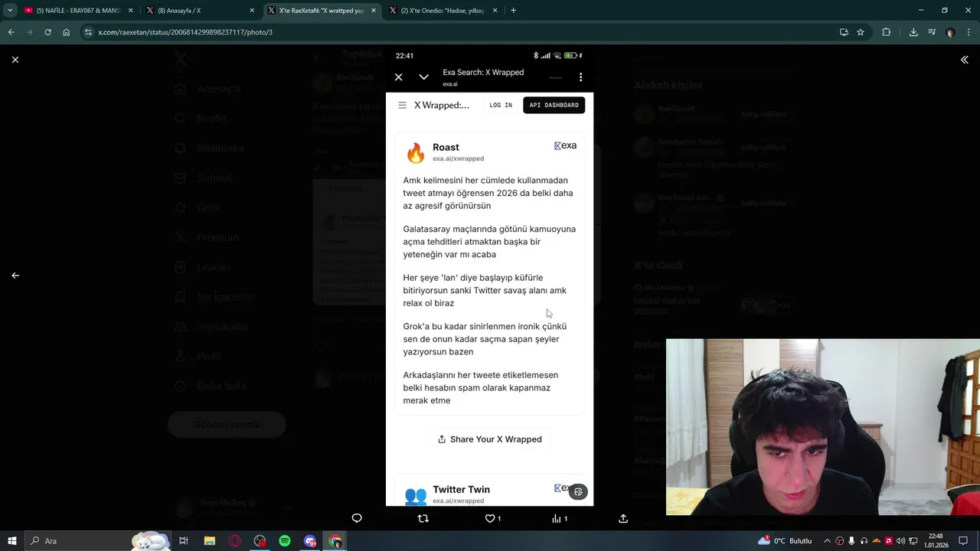Close the X'te Onedio tab
The height and width of the screenshot is (551, 980).
pos(495,11)
